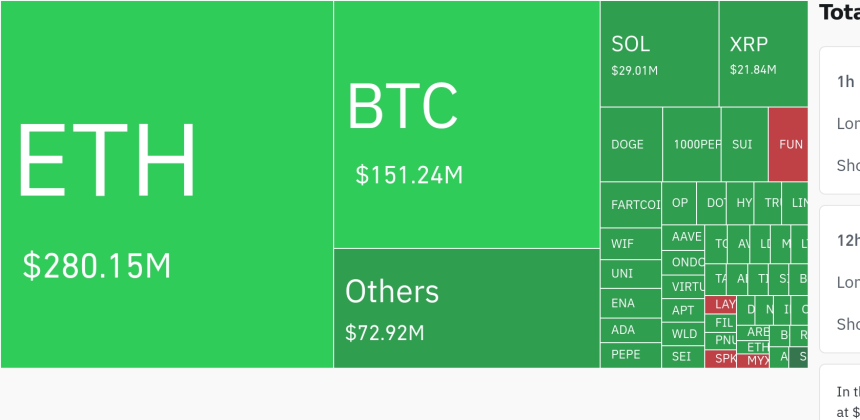
Task: Click the ENA tile
Action: pos(631,303)
